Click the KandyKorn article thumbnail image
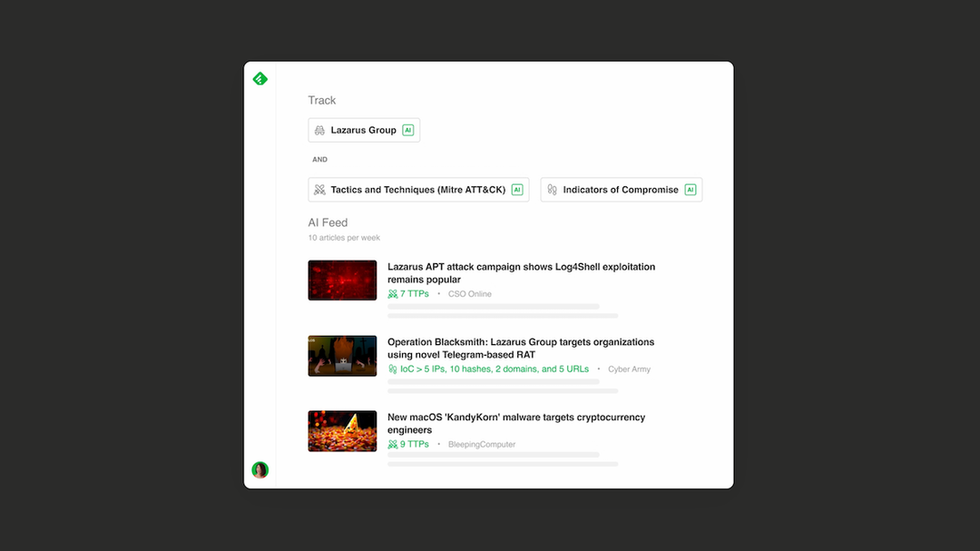Screen dimensions: 980x551 tap(342, 430)
